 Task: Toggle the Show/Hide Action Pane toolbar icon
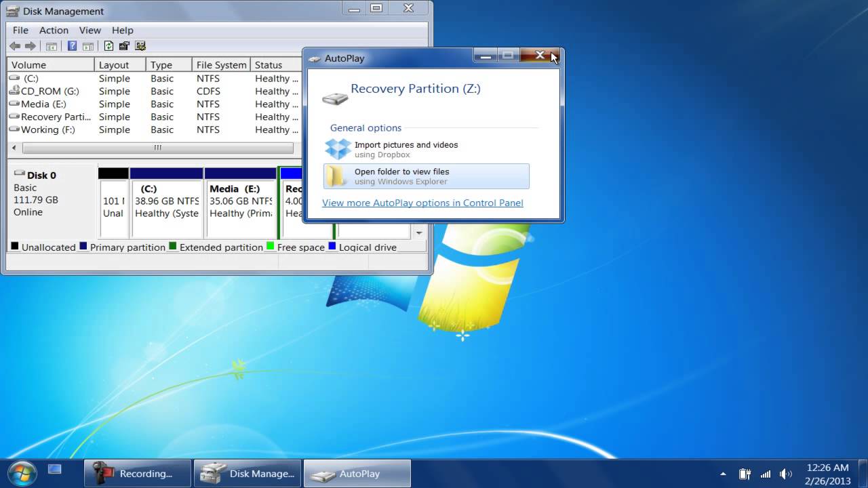pyautogui.click(x=87, y=46)
